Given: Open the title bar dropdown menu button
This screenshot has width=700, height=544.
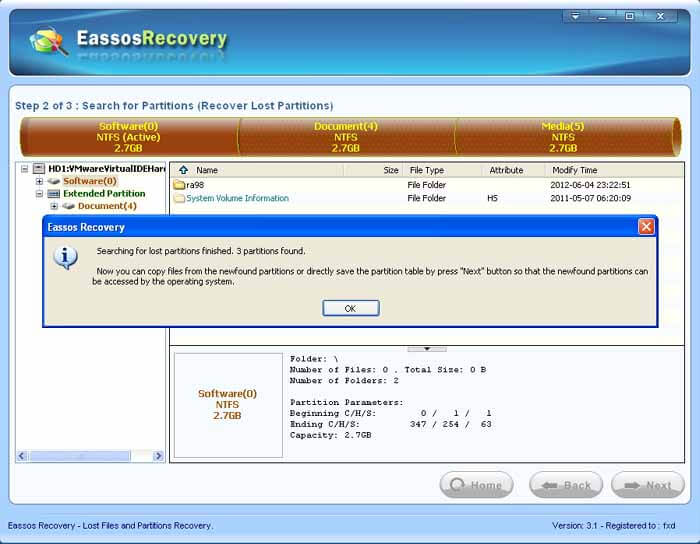Looking at the screenshot, I should [575, 17].
